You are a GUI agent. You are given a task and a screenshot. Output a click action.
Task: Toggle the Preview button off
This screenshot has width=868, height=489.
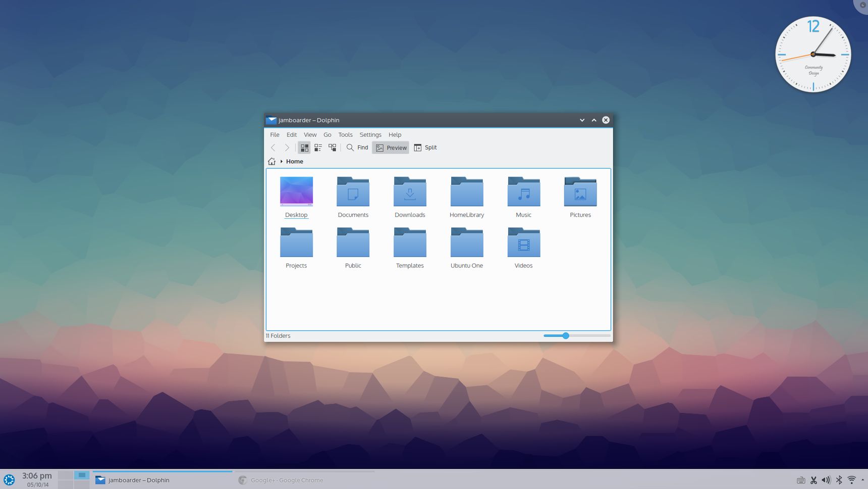(391, 148)
